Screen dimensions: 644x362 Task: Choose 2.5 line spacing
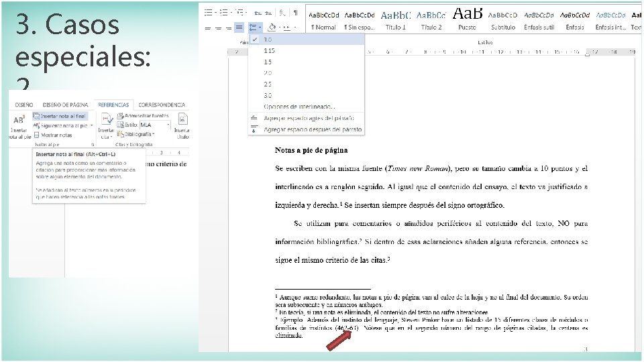307,84
